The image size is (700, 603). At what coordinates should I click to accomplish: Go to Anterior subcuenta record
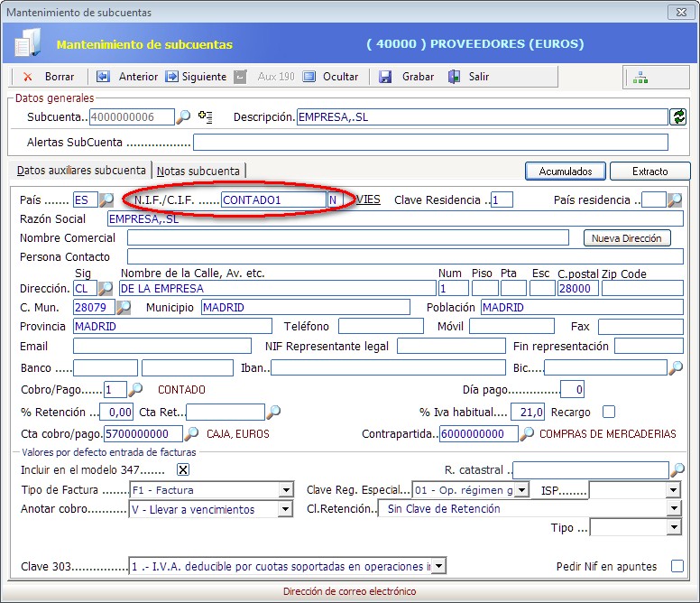pyautogui.click(x=103, y=77)
